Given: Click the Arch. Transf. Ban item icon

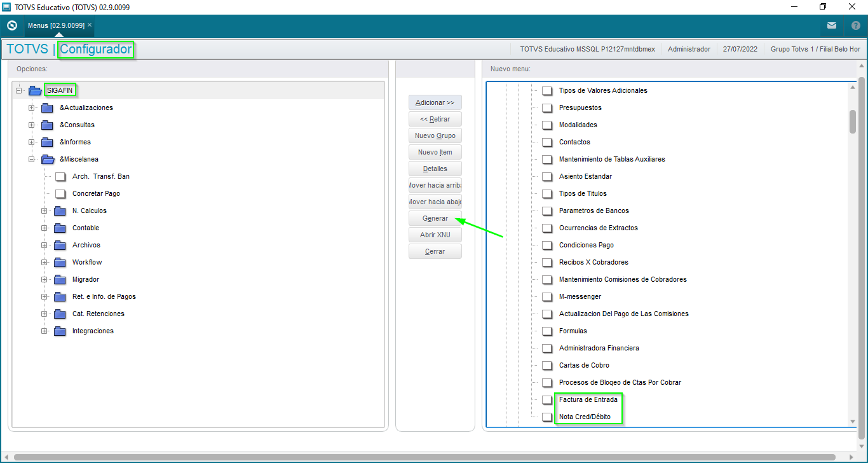Looking at the screenshot, I should (60, 176).
